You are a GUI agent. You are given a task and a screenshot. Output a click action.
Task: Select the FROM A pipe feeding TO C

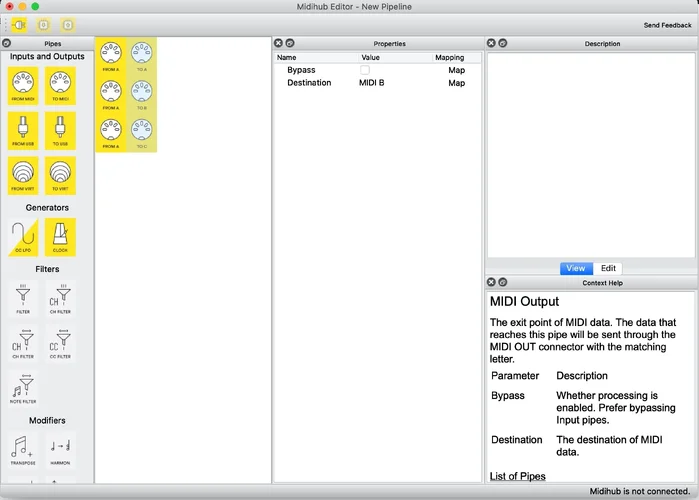click(x=111, y=133)
